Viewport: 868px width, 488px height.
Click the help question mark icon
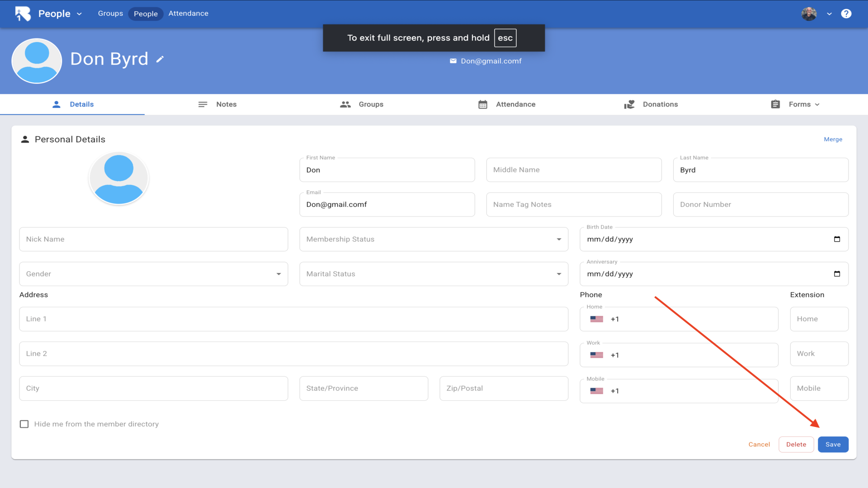846,14
